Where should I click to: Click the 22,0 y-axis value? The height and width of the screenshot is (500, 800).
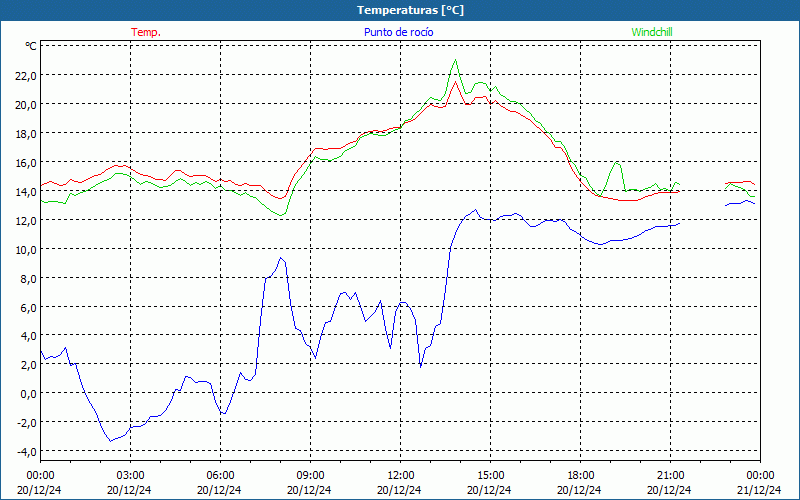tap(26, 76)
